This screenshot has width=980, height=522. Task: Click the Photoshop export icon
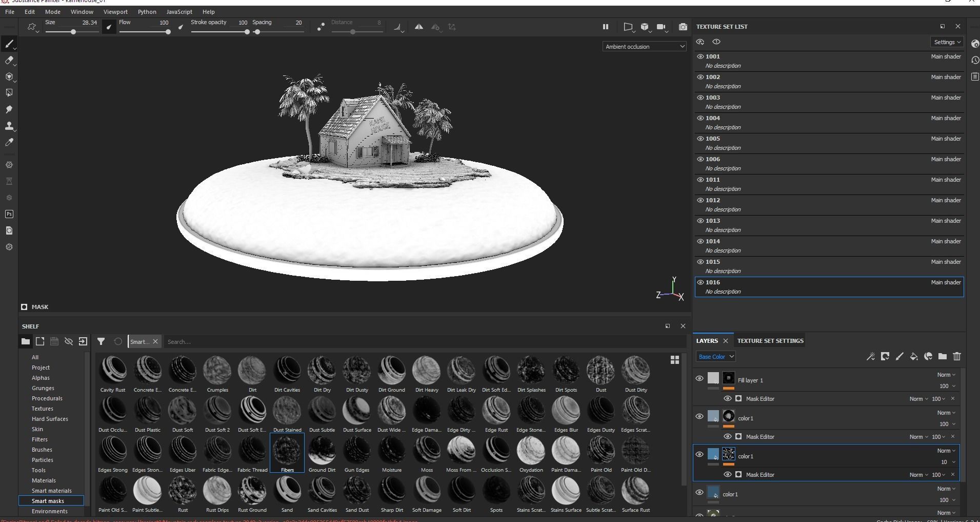click(9, 214)
